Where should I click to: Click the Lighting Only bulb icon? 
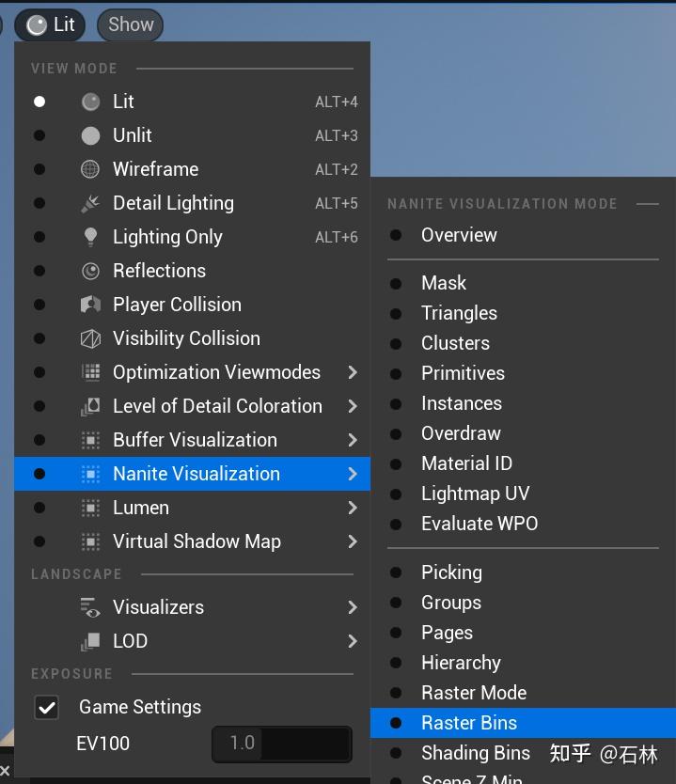[90, 237]
